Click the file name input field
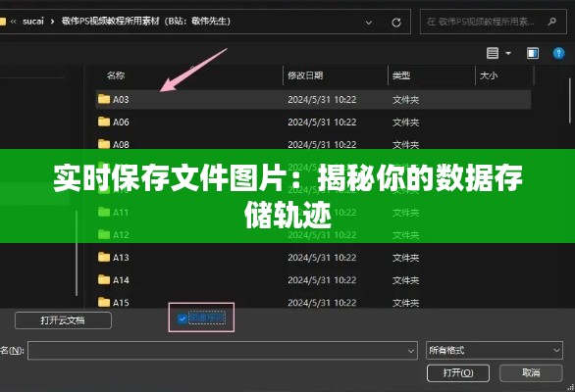 (x=223, y=351)
